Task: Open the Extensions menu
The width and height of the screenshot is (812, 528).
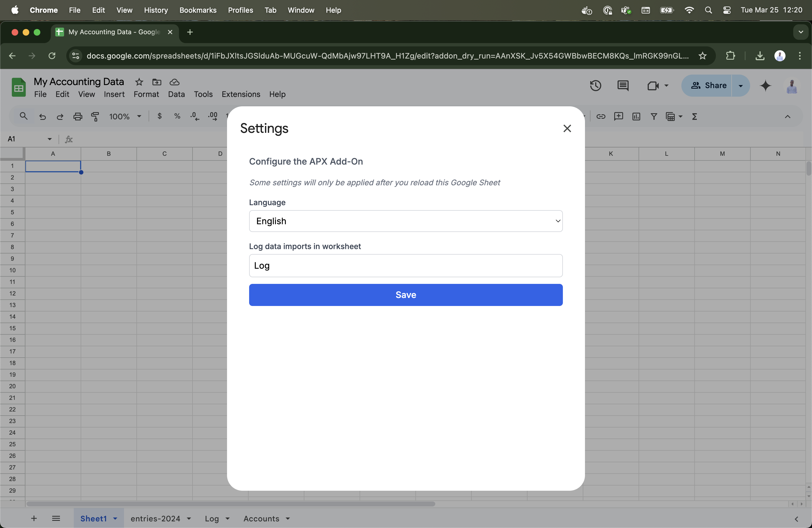Action: pyautogui.click(x=241, y=94)
